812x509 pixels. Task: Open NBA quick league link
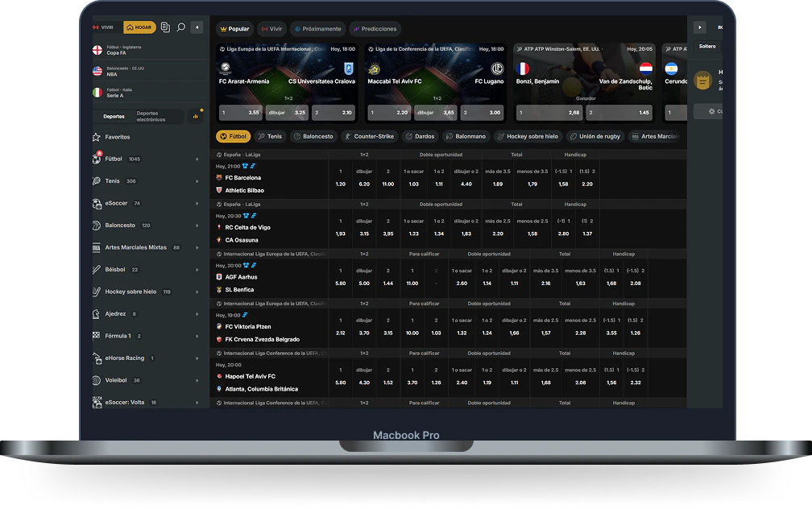tap(148, 71)
